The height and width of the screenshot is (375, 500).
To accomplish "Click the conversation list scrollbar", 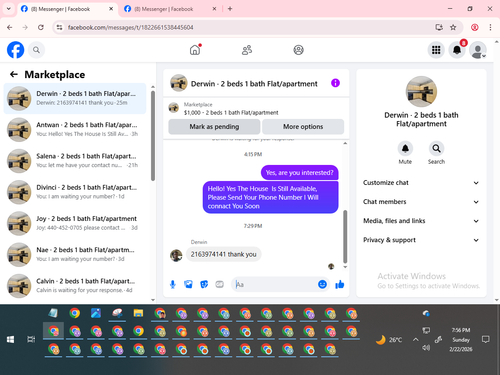I will tap(153, 136).
